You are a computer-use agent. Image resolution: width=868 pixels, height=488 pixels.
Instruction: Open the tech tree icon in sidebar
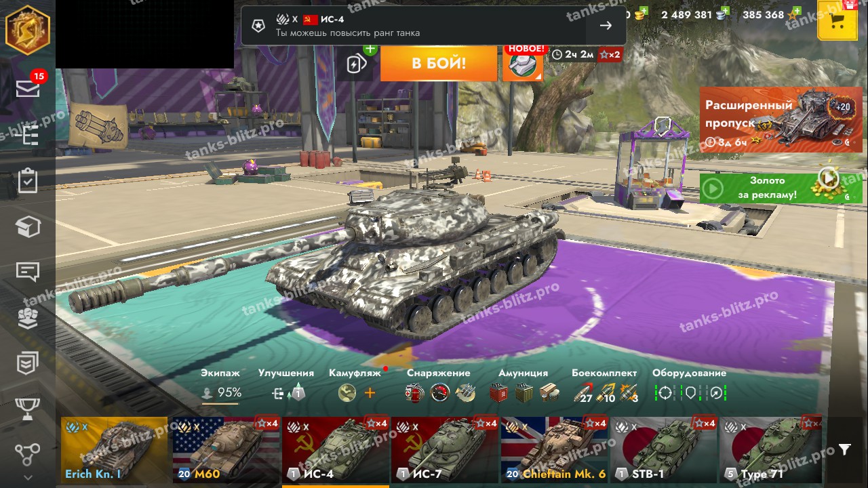[x=28, y=453]
